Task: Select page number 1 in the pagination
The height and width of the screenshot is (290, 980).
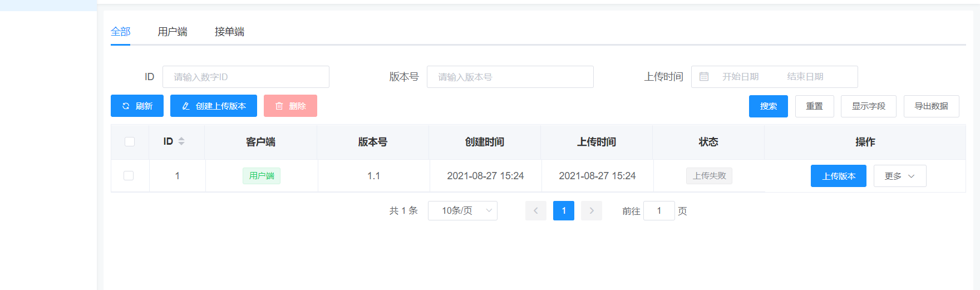Action: 564,210
